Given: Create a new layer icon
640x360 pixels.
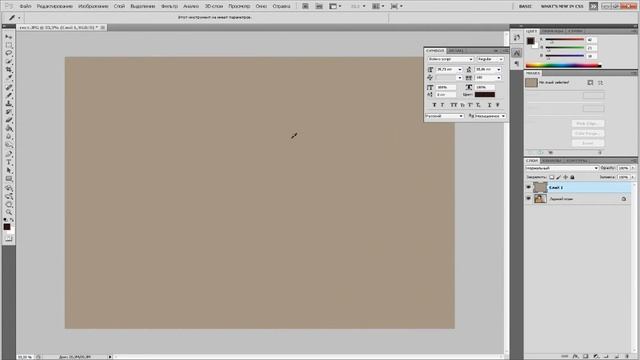Looking at the screenshot, I should coord(616,356).
